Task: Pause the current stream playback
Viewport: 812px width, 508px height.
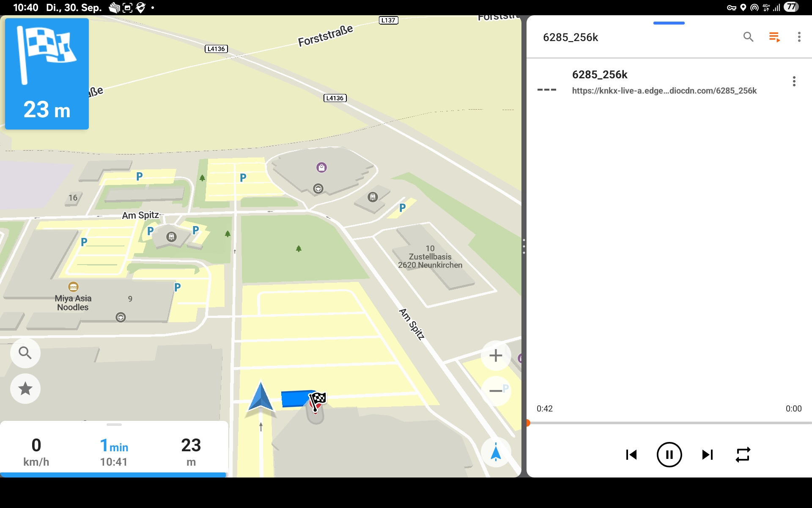Action: [669, 455]
